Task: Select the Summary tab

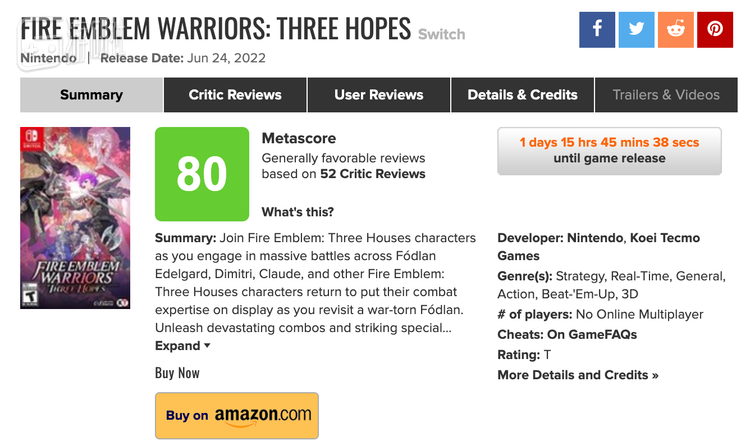Action: pyautogui.click(x=91, y=95)
